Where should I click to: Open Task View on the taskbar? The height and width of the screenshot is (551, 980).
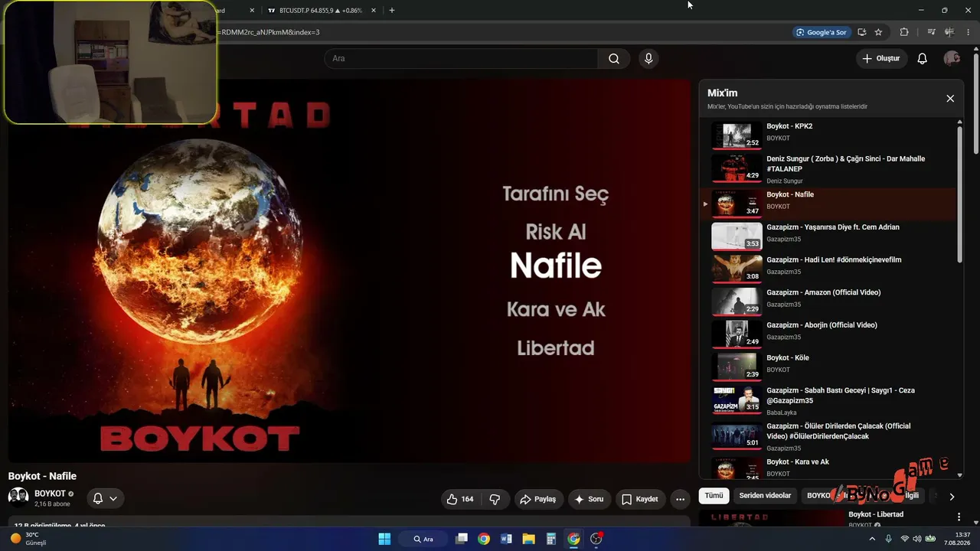click(x=461, y=539)
